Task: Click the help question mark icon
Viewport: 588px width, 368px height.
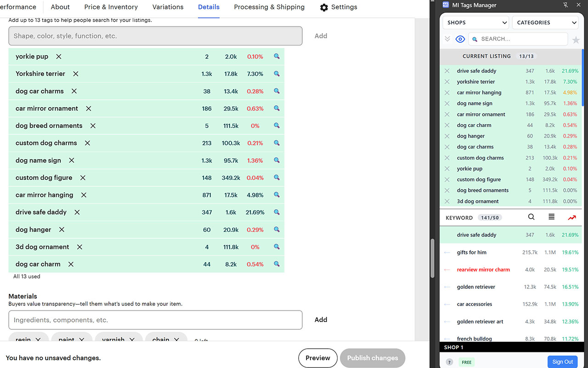Action: [449, 362]
